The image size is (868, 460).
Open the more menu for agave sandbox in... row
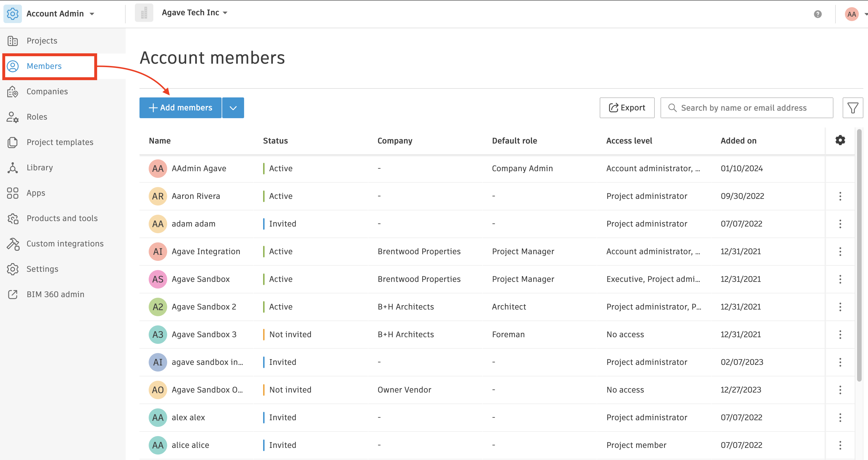(x=840, y=362)
